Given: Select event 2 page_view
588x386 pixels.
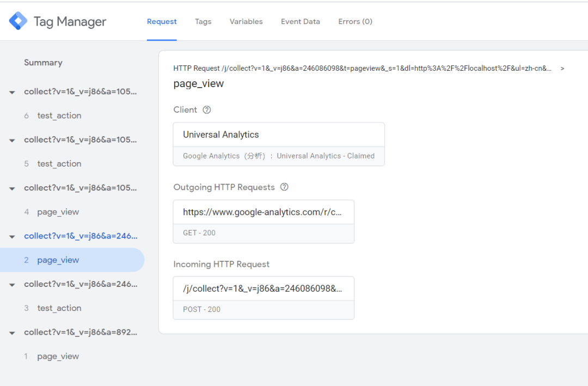Looking at the screenshot, I should coord(72,260).
